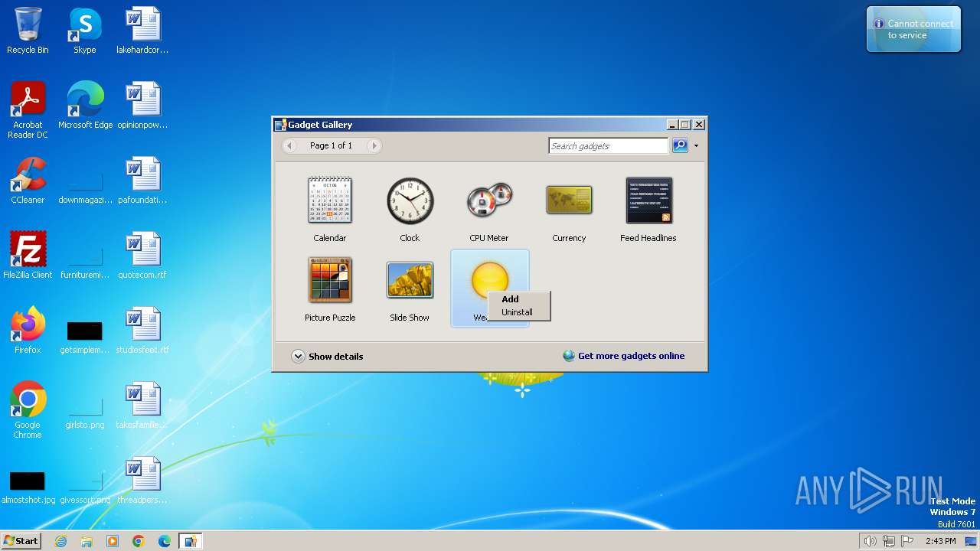Select the lakehardcor... document icon
Screen dimensions: 980x551
tap(142, 31)
